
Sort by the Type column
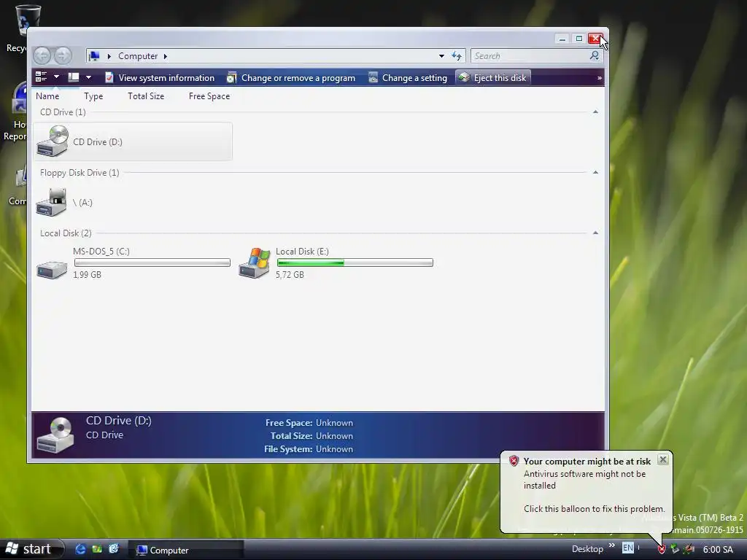[x=93, y=96]
